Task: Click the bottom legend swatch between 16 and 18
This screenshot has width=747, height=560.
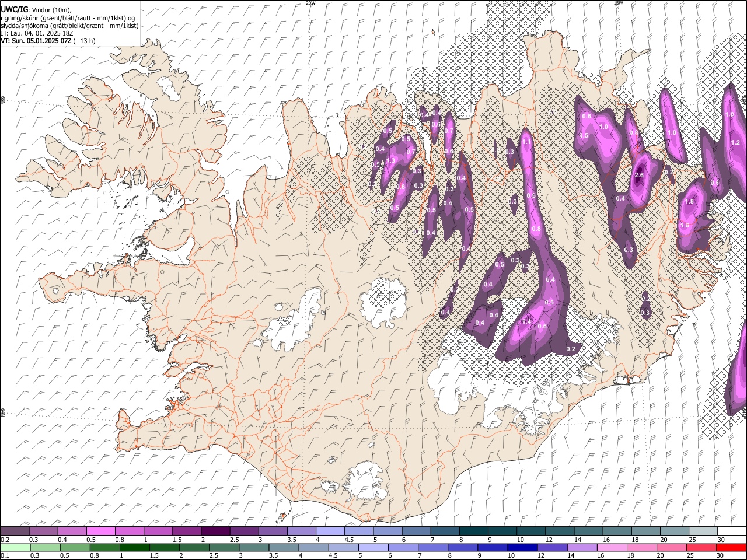Action: tap(612, 547)
